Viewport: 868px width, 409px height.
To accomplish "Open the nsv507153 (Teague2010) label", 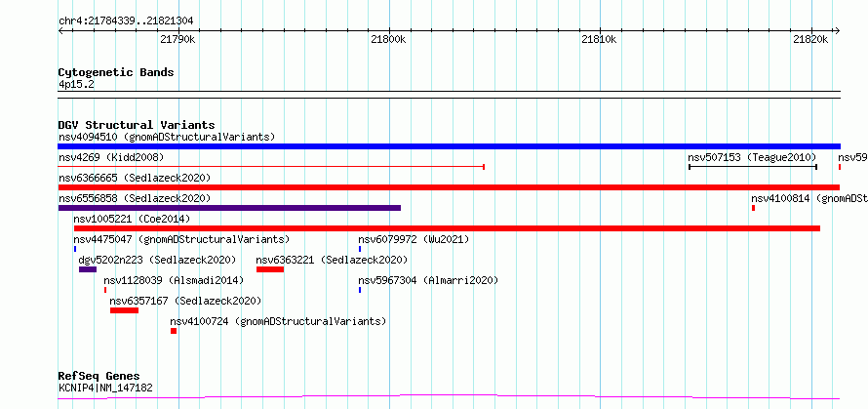I will click(x=752, y=157).
